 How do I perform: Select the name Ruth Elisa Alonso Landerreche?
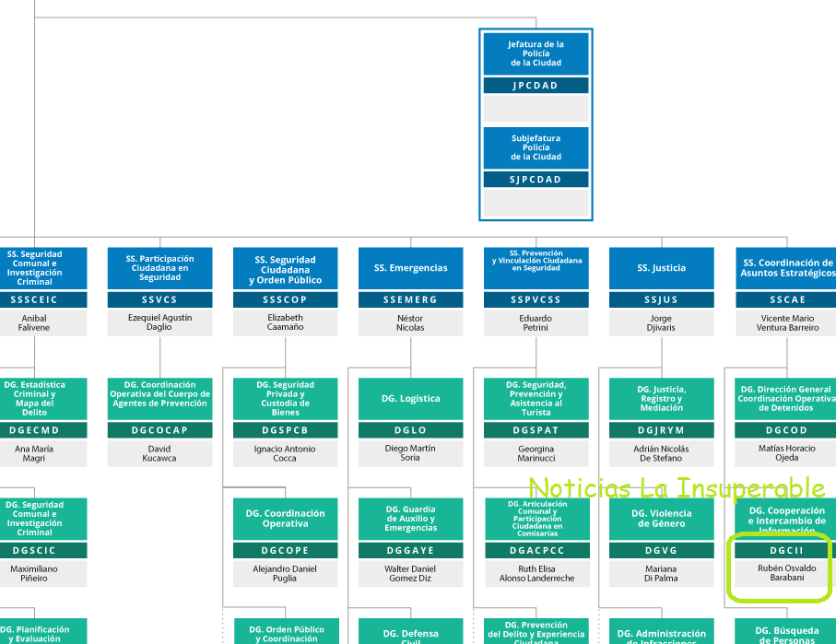pyautogui.click(x=536, y=573)
